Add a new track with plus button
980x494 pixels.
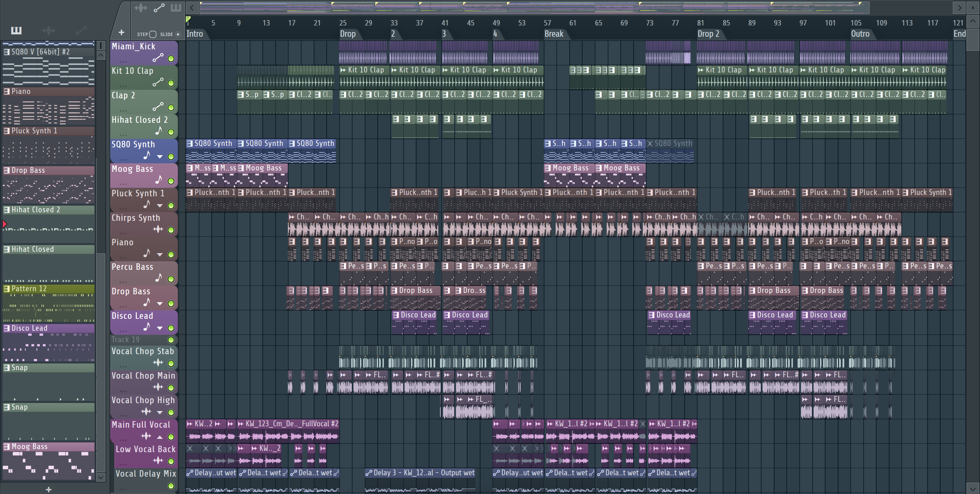121,33
